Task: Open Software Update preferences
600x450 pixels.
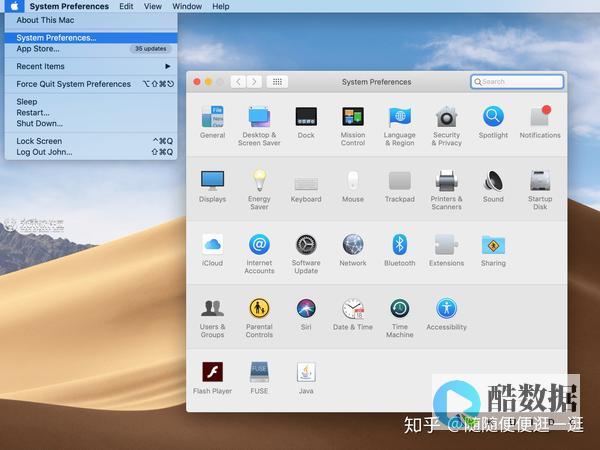Action: click(x=306, y=254)
